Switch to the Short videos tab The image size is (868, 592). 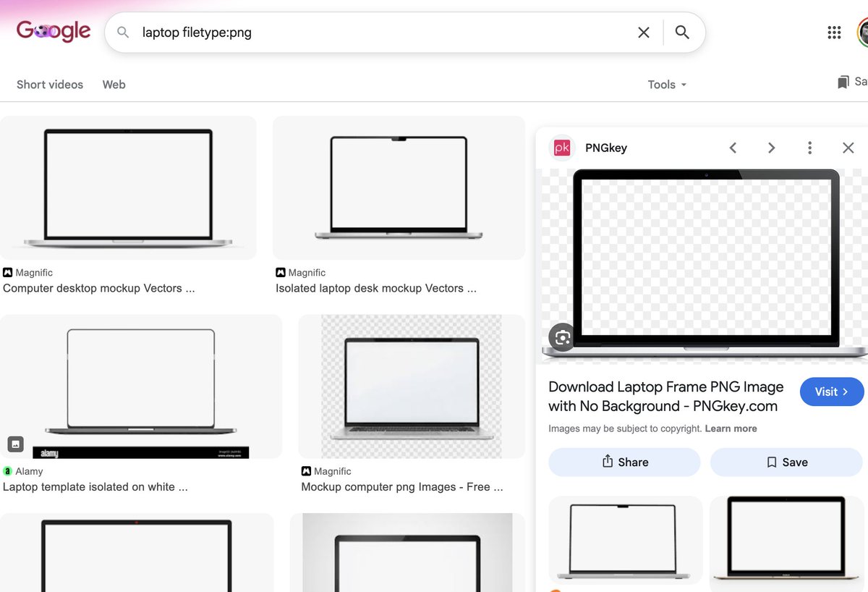[x=50, y=85]
